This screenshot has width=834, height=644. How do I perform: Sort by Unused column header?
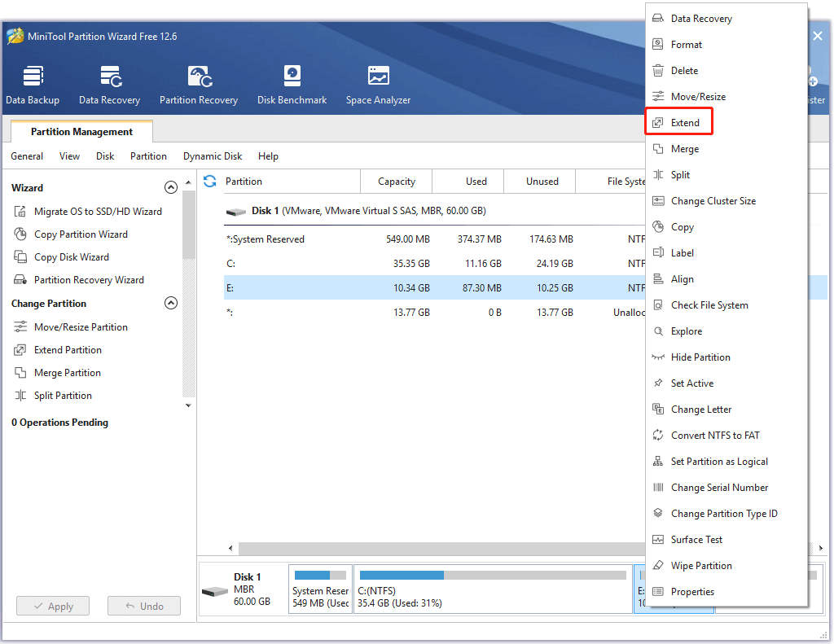(540, 182)
